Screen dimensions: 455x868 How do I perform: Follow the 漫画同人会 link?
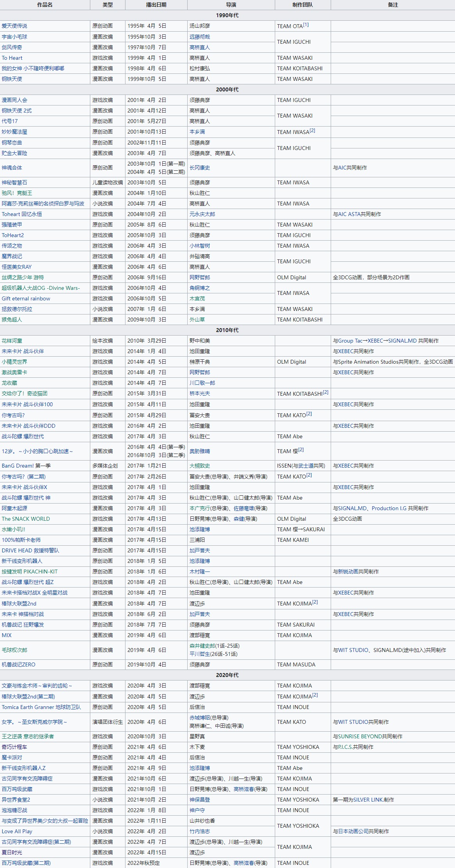14,100
